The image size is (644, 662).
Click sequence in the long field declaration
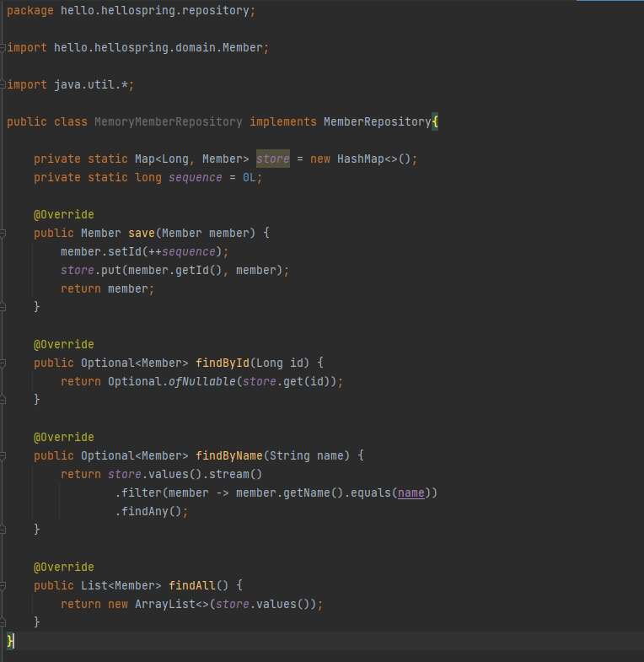click(x=196, y=178)
